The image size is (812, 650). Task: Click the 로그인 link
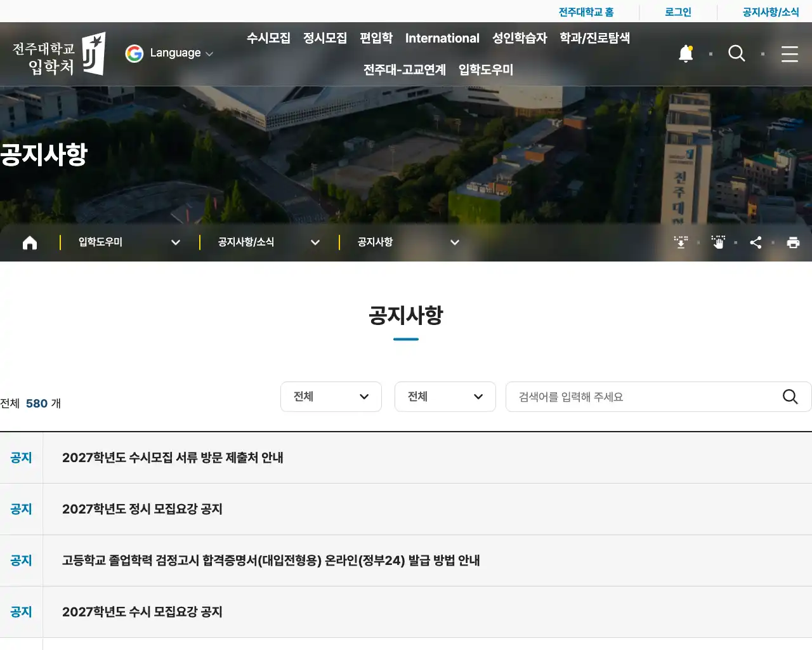[678, 12]
